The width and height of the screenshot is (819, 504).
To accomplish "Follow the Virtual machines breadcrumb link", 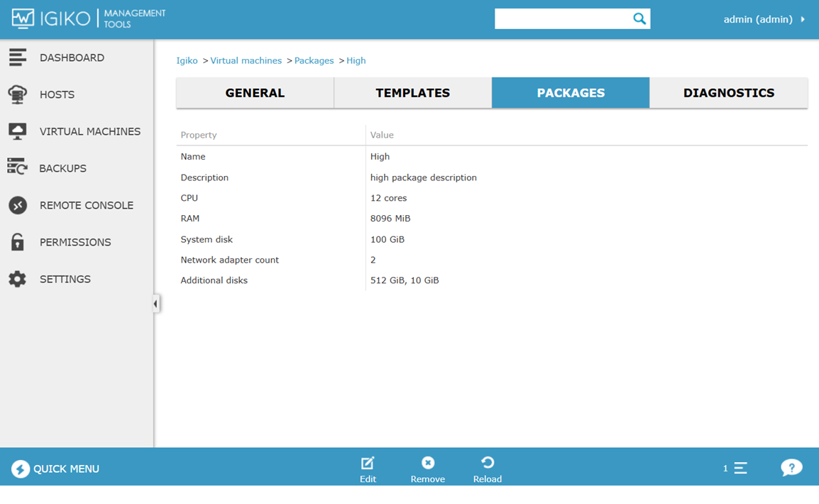I will pos(246,60).
